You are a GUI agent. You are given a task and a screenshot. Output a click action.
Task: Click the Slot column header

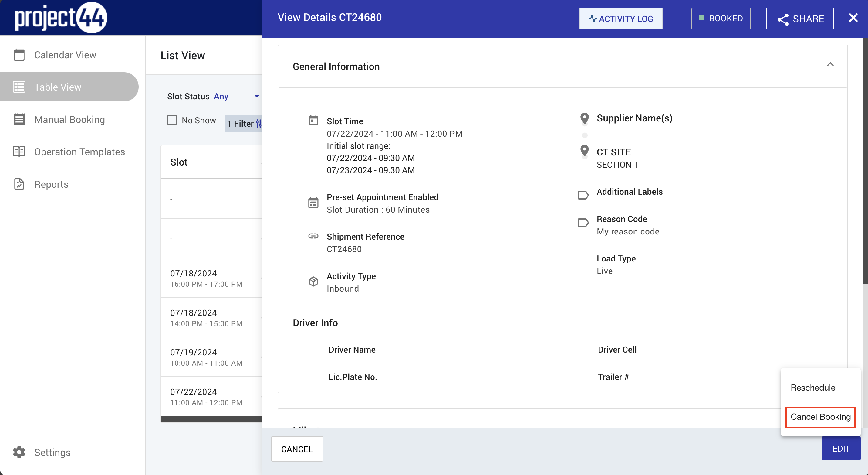click(179, 162)
